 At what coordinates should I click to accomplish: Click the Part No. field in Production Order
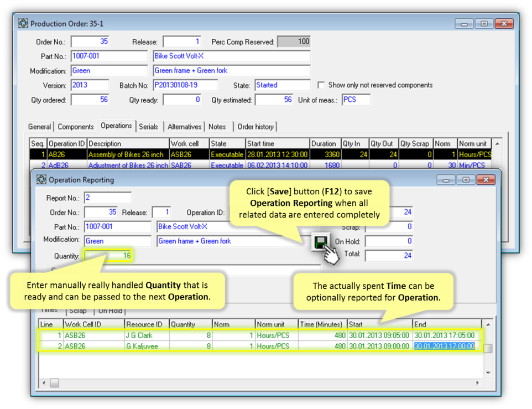(109, 56)
